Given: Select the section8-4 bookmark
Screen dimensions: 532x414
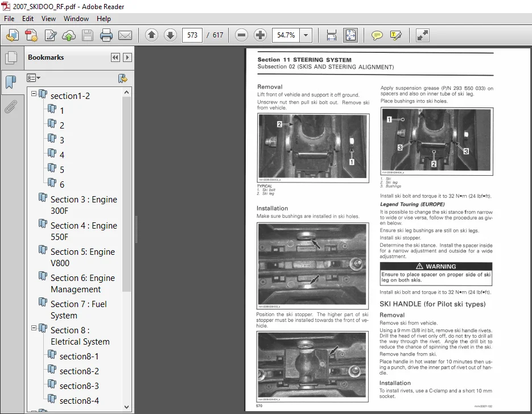Looking at the screenshot, I should (79, 401).
